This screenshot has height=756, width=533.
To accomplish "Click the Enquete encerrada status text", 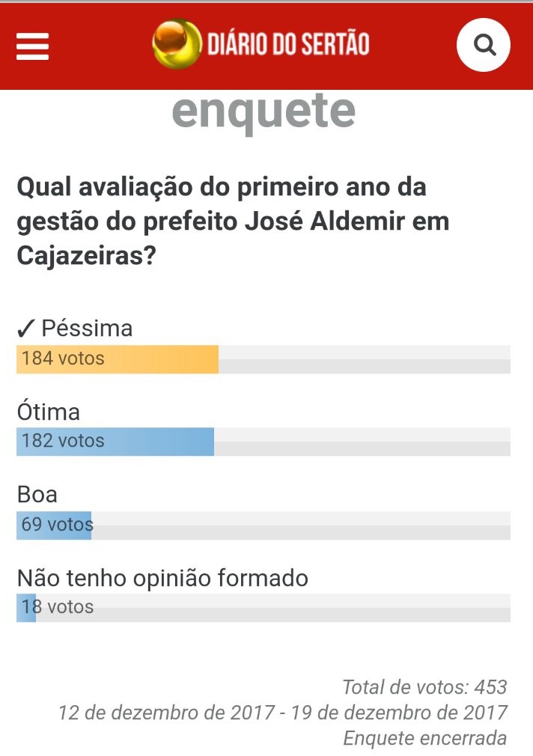I will pos(424,738).
